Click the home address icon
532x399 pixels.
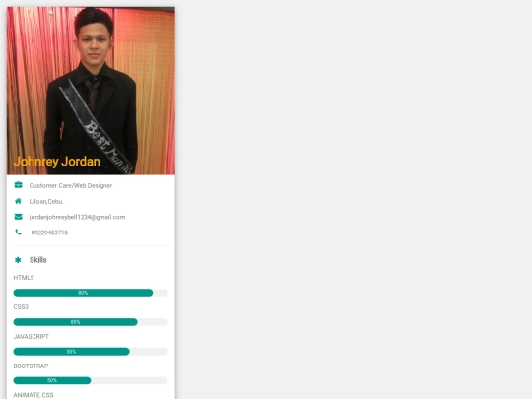[18, 201]
